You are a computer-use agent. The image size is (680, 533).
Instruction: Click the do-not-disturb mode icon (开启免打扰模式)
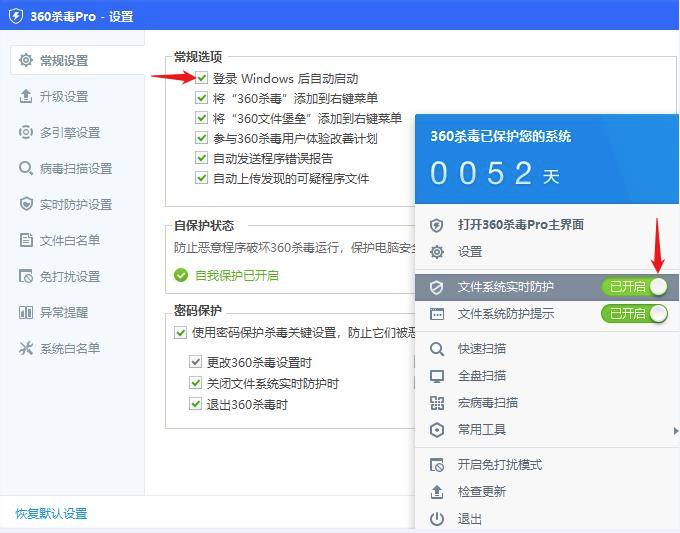[436, 465]
